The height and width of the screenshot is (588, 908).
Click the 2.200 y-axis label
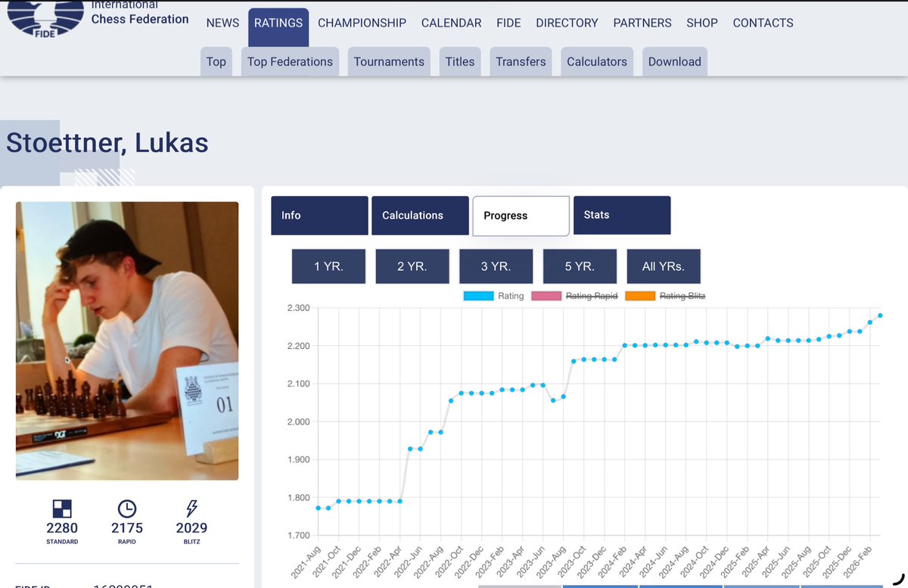coord(298,346)
